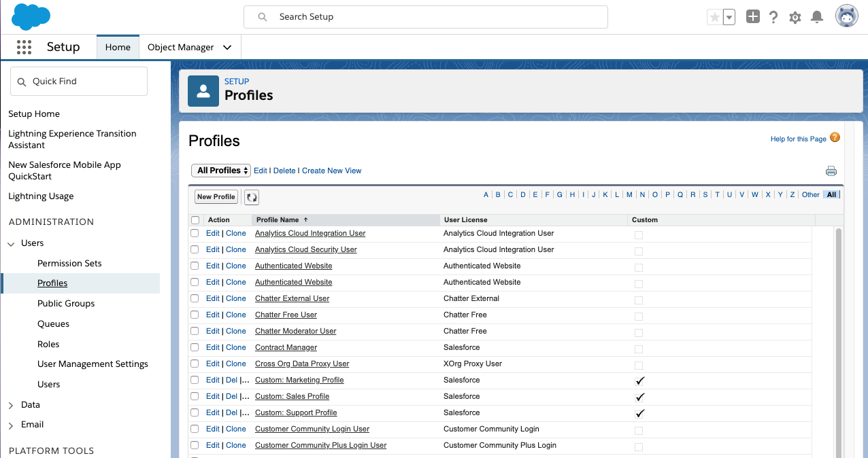Open the Object Manager tab chevron
Viewport: 868px width, 458px height.
pos(227,48)
